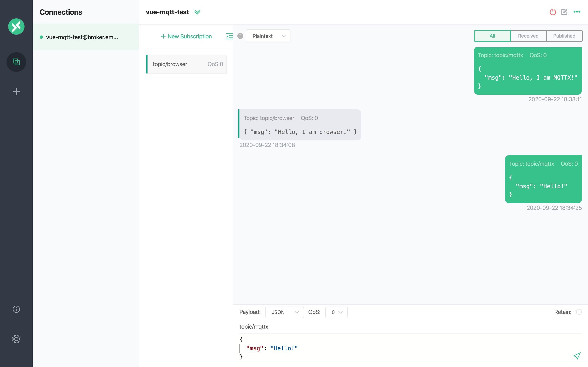Screen dimensions: 588x367
Task: Open the Plaintext format dropdown
Action: [x=268, y=36]
